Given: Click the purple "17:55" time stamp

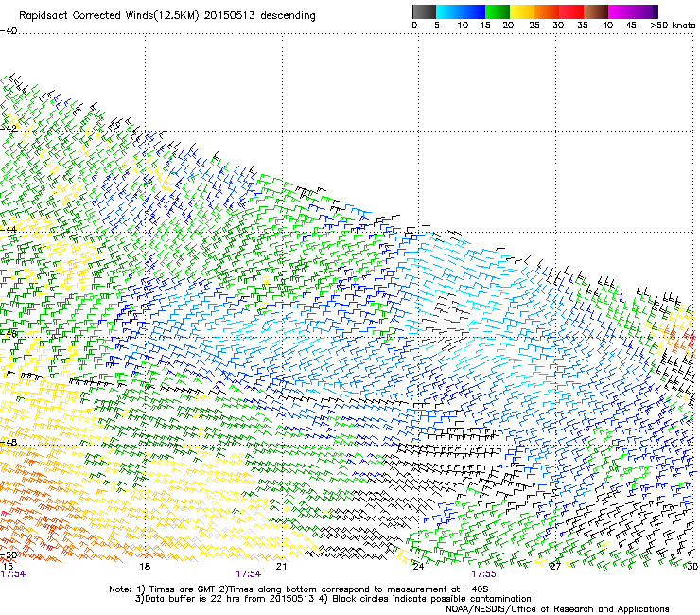Looking at the screenshot, I should pos(484,574).
